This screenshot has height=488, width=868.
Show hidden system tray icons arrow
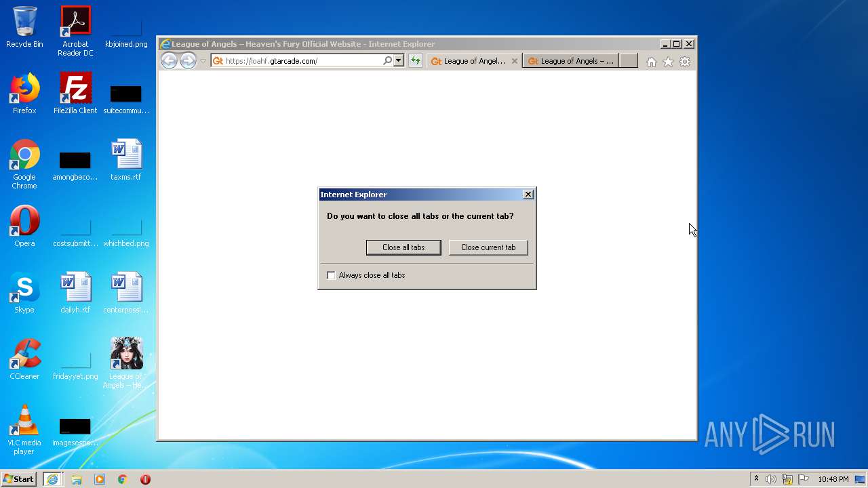tap(756, 479)
